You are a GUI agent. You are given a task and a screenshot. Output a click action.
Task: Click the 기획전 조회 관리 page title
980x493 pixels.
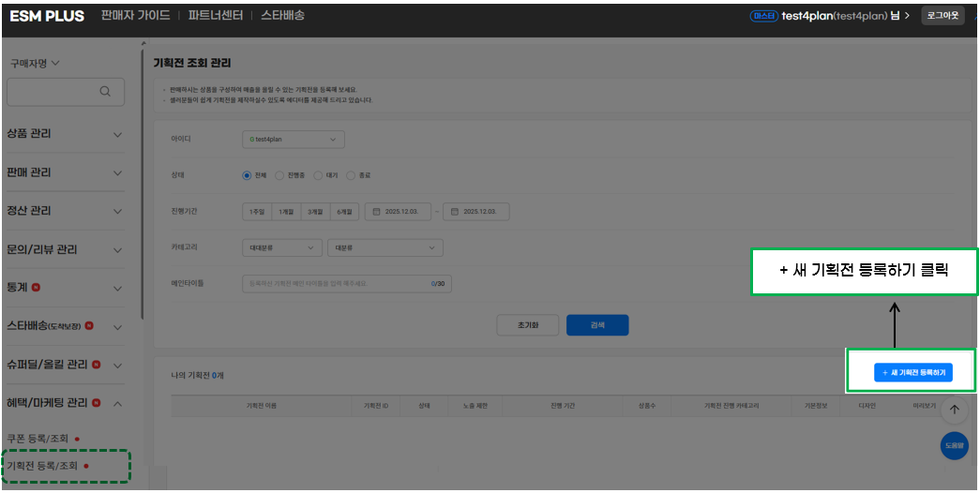(x=192, y=63)
